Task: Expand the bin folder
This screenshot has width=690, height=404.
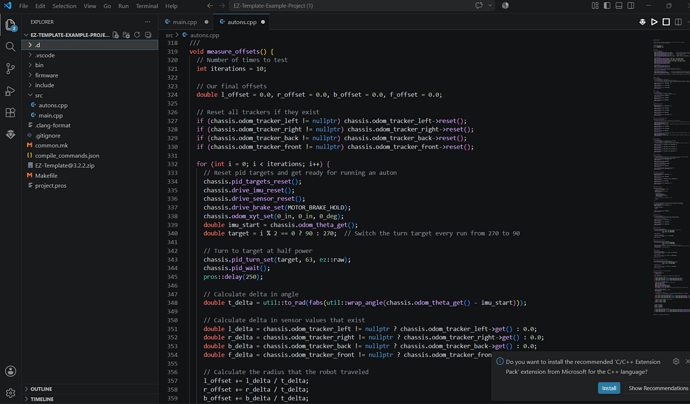Action: tap(90, 65)
